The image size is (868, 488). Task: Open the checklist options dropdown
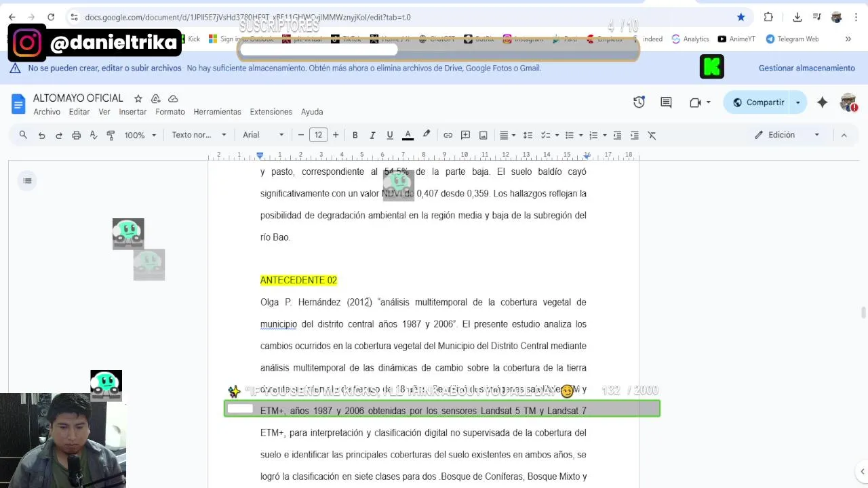point(549,135)
